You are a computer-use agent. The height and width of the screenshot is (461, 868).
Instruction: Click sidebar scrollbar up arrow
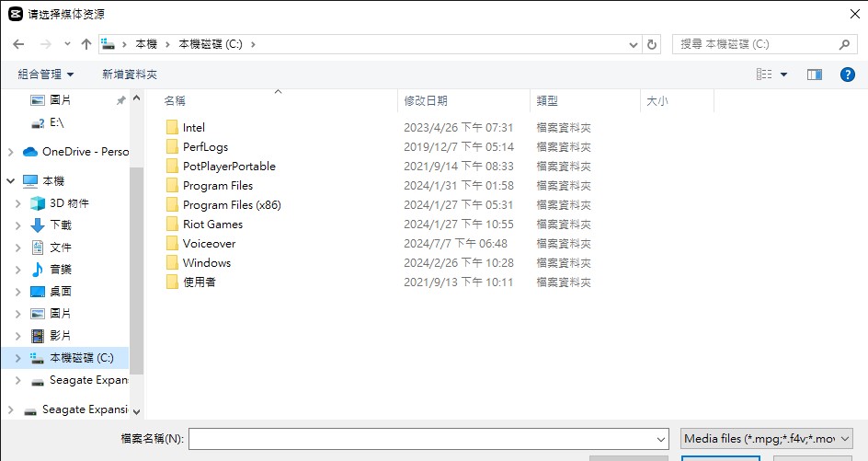click(136, 98)
